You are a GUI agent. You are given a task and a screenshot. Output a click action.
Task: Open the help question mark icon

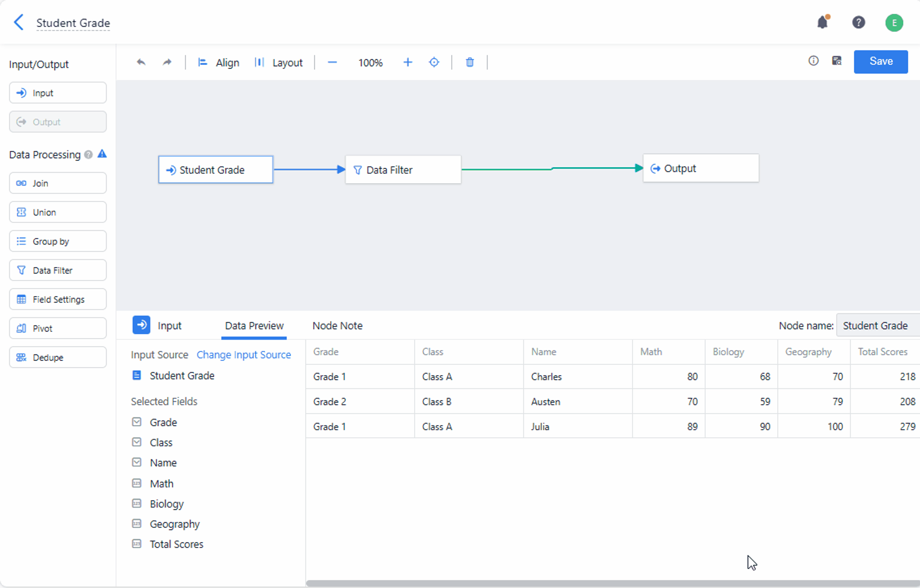(858, 22)
